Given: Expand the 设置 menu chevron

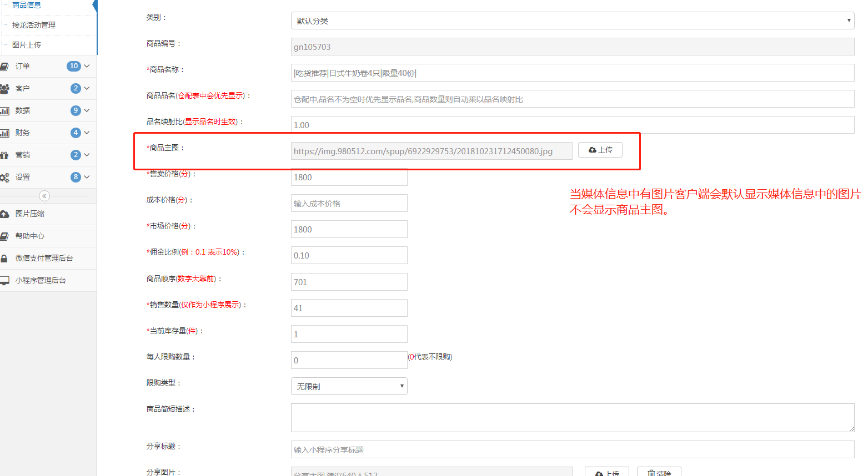Looking at the screenshot, I should pos(87,177).
